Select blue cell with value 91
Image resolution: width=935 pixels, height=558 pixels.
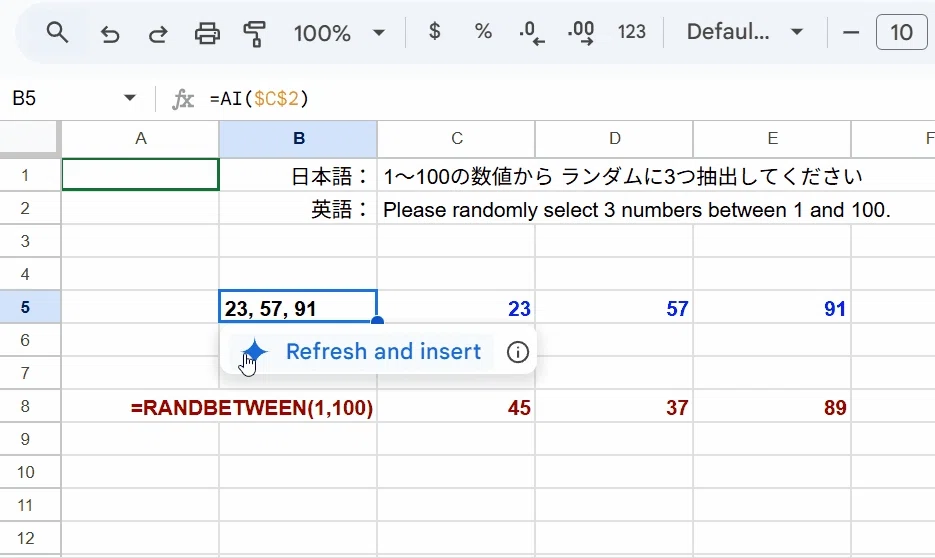[772, 308]
